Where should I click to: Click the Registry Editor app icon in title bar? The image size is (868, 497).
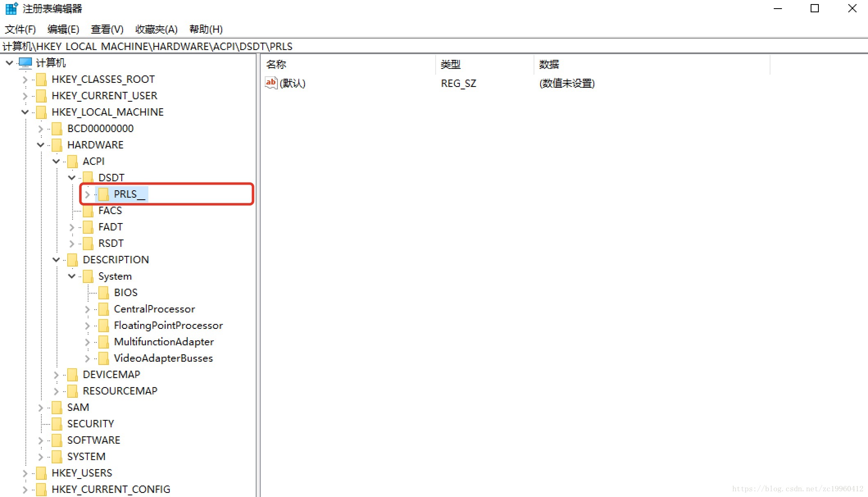[x=11, y=8]
